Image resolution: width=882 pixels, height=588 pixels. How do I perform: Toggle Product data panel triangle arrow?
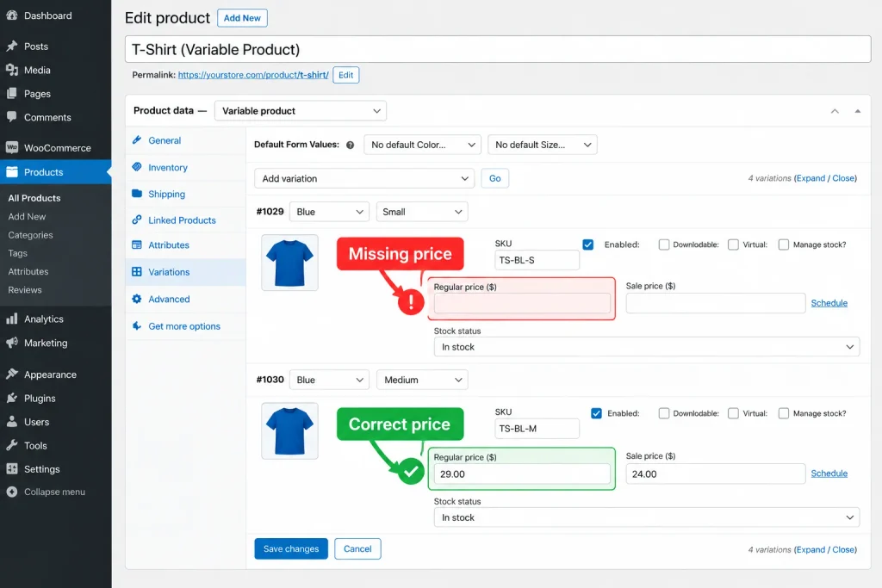click(x=857, y=111)
